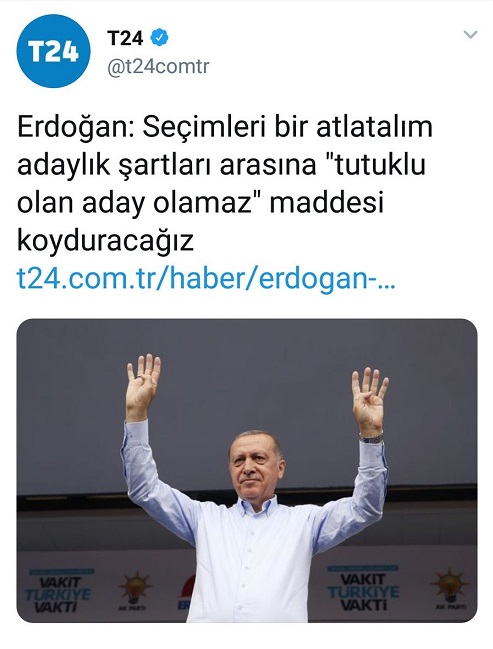Viewport: 493px width, 649px height.
Task: Follow the t24.com.tr/haber/erdogan article link
Action: (206, 279)
